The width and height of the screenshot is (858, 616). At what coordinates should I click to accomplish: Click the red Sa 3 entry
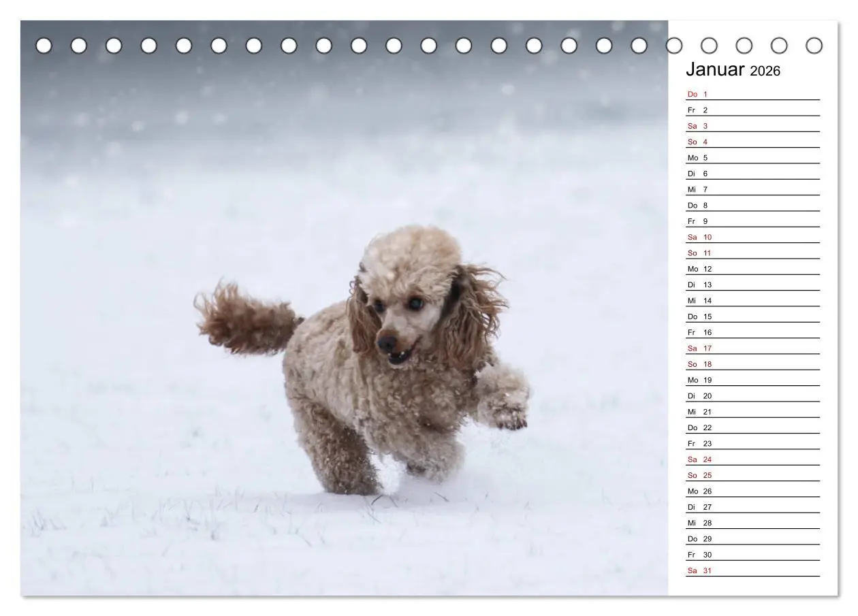pos(698,126)
